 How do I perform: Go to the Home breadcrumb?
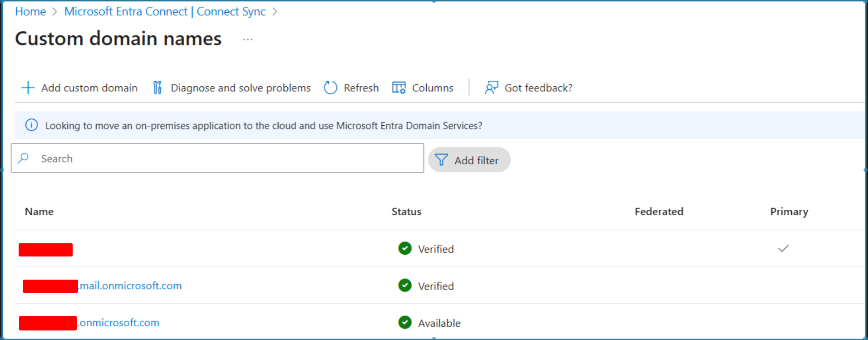pyautogui.click(x=30, y=11)
